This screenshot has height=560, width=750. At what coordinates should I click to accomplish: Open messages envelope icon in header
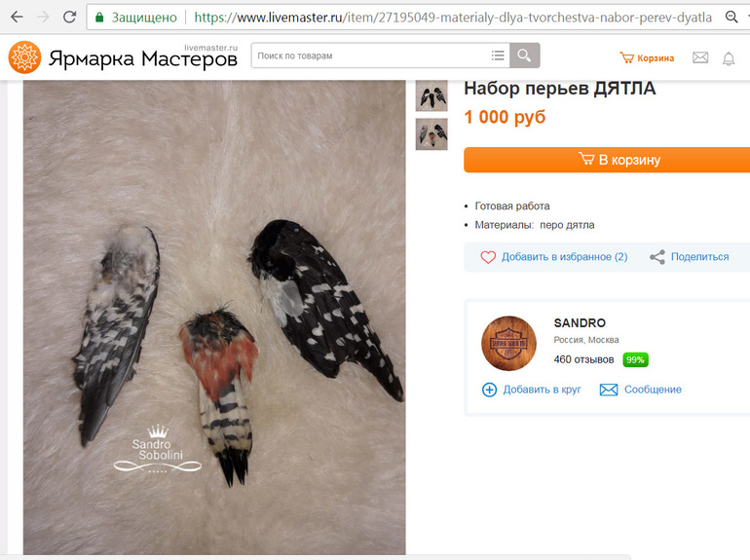coord(700,57)
